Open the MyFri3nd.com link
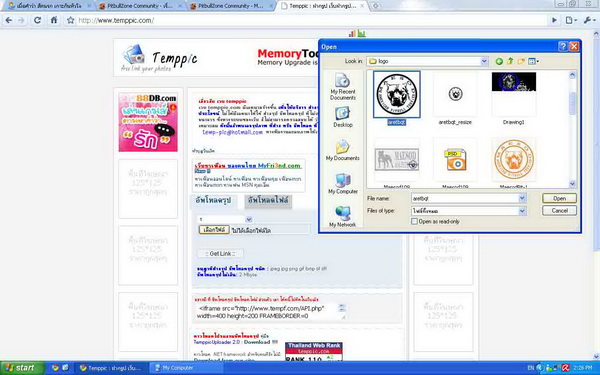This screenshot has height=375, width=600. 248,166
